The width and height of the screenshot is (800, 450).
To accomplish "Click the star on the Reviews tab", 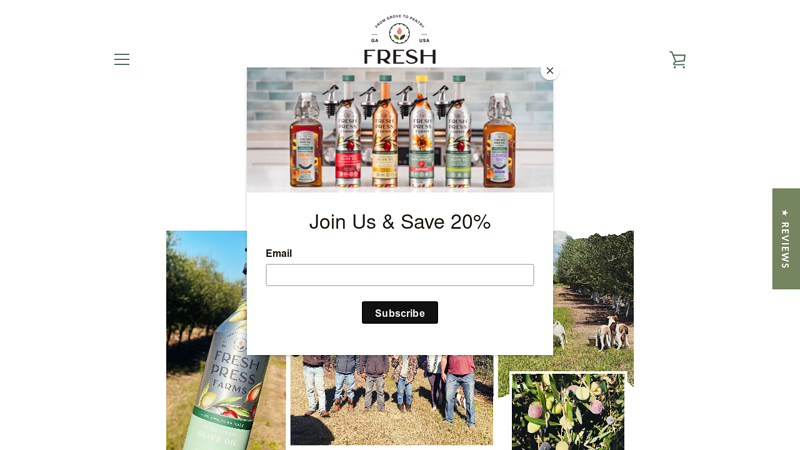I will click(785, 212).
